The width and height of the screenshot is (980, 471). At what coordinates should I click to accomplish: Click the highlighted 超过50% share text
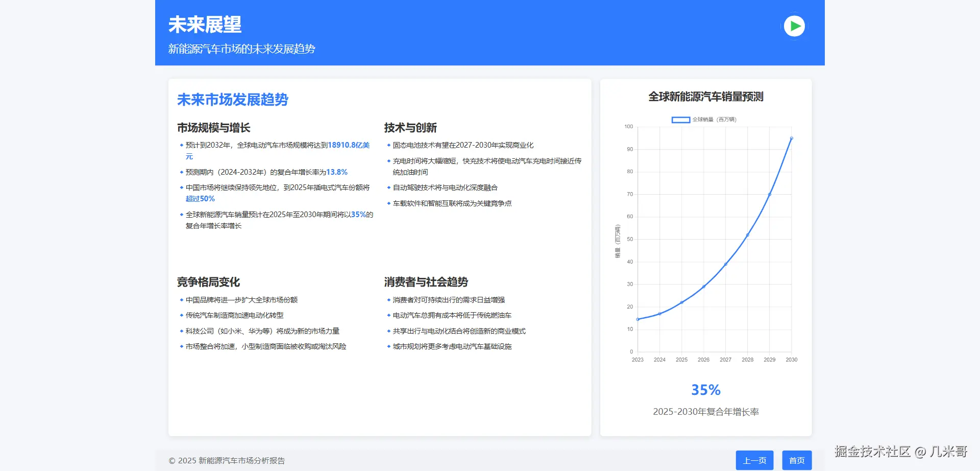pyautogui.click(x=200, y=199)
